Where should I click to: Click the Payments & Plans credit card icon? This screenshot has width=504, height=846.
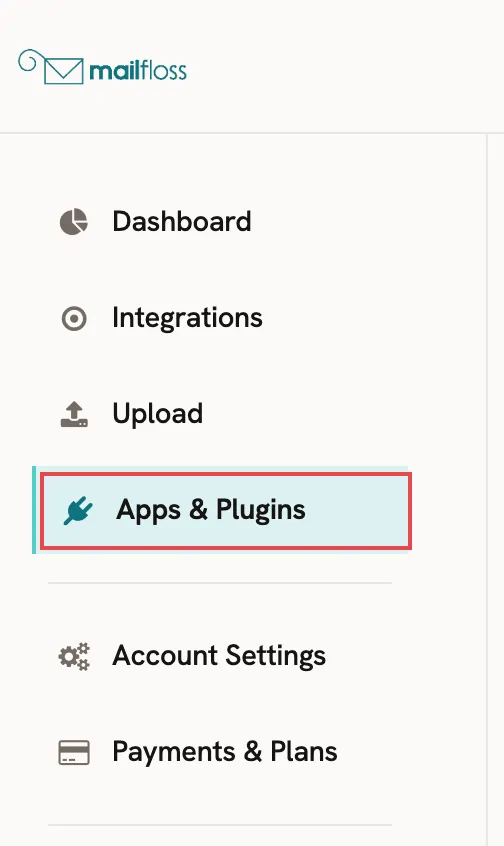[x=74, y=753]
